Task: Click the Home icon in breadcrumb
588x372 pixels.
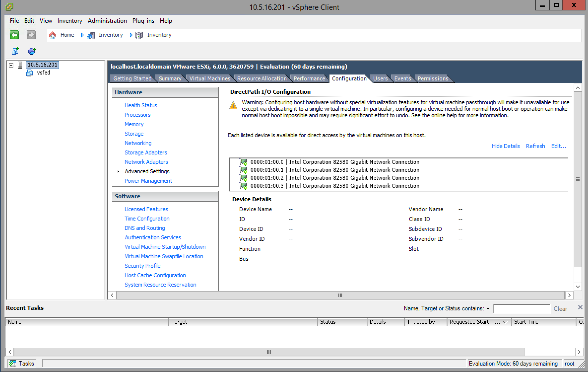Action: pyautogui.click(x=52, y=35)
